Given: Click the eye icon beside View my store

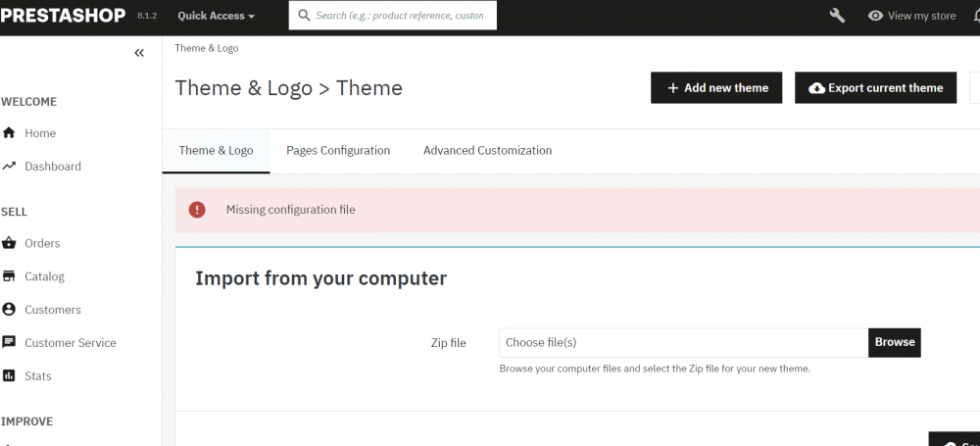Looking at the screenshot, I should (875, 16).
